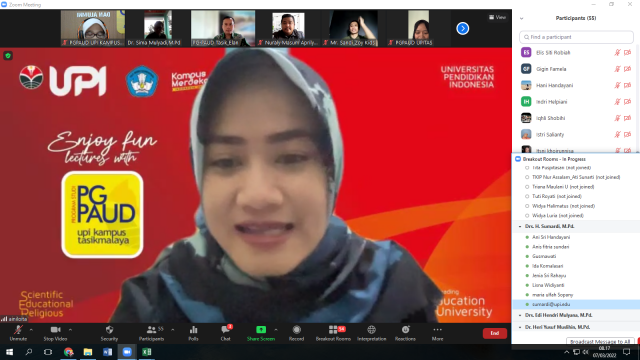Click Indri Helpiani's video-off icon
The image size is (640, 360).
click(x=627, y=102)
